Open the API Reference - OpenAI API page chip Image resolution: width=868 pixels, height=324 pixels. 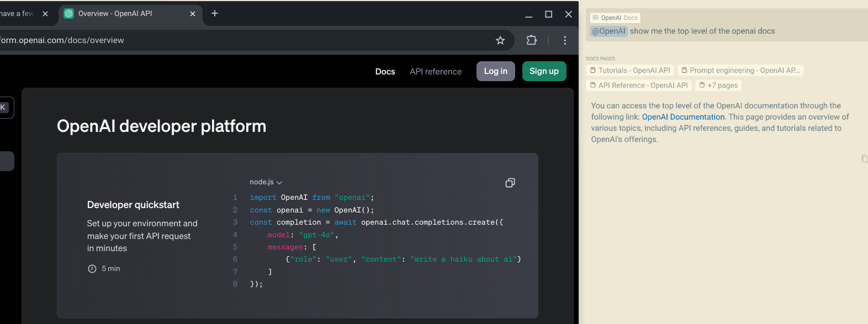[x=639, y=86]
